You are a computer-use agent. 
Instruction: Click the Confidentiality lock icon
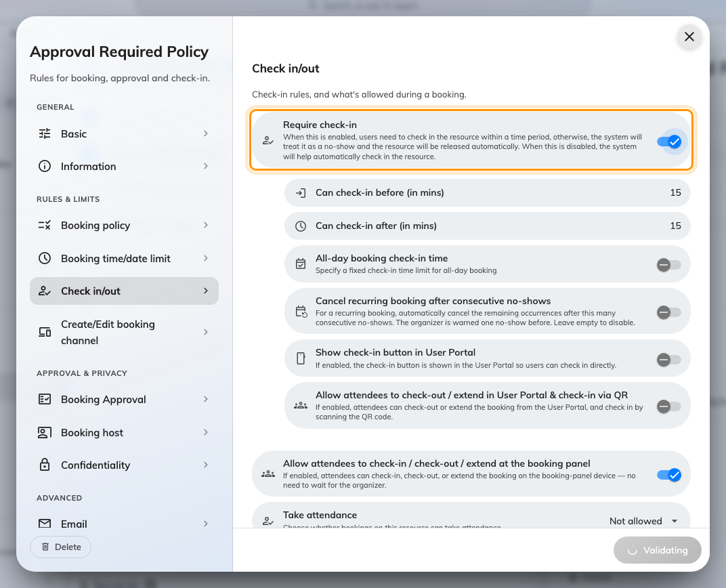pos(45,465)
